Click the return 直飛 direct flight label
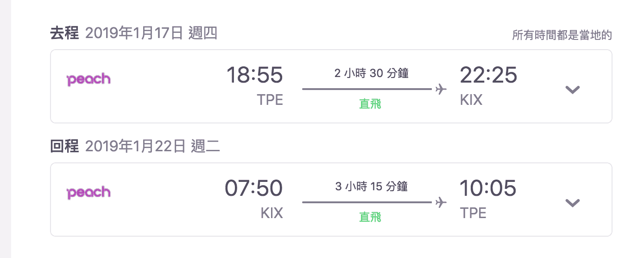Screen dimensions: 644x258 [370, 217]
